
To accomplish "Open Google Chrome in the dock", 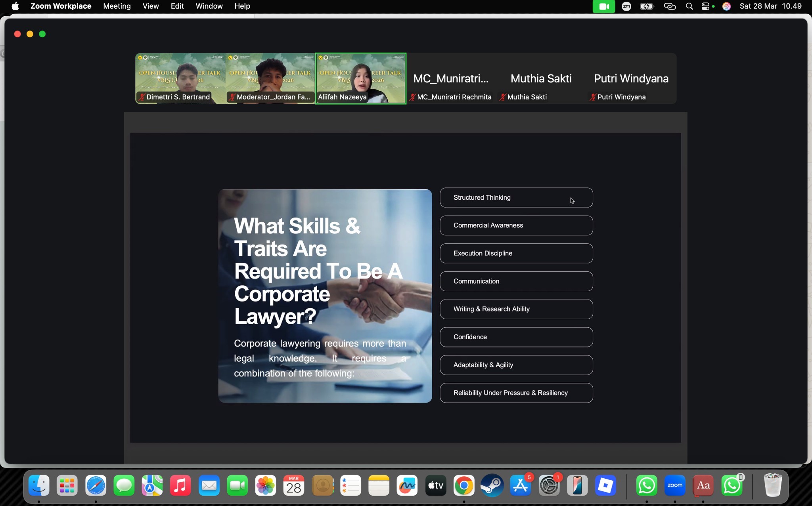I will (464, 485).
